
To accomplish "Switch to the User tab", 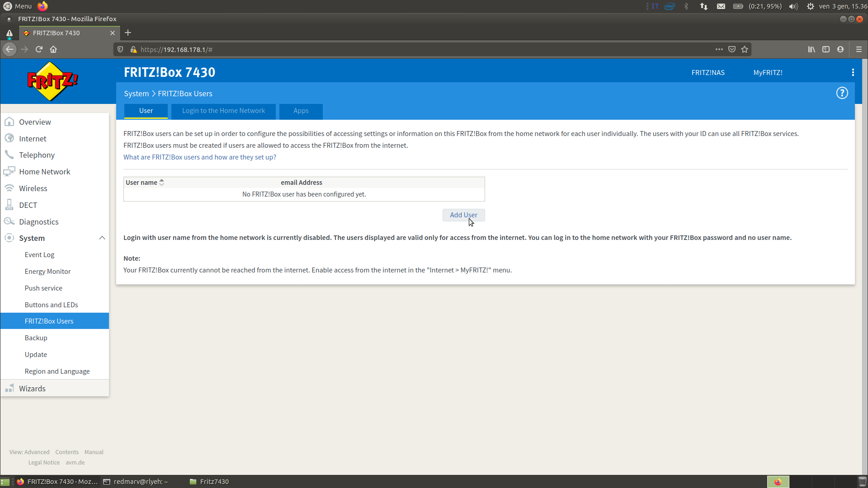I will 146,111.
